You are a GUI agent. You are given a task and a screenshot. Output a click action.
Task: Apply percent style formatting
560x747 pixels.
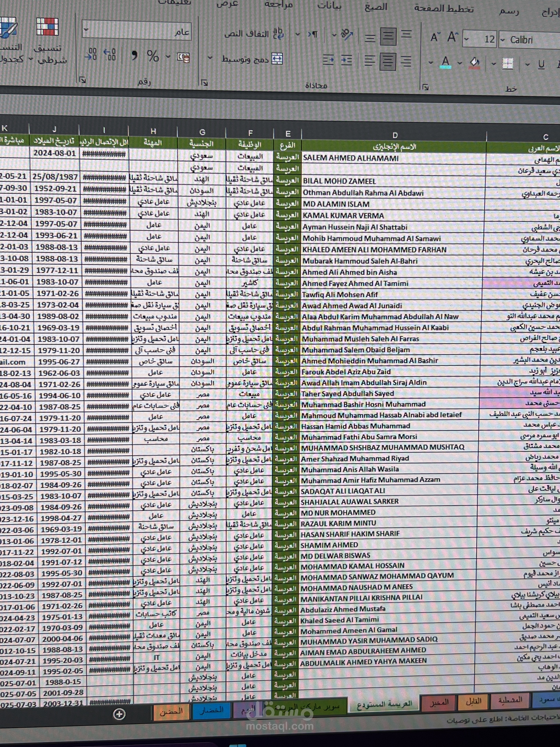click(x=153, y=56)
